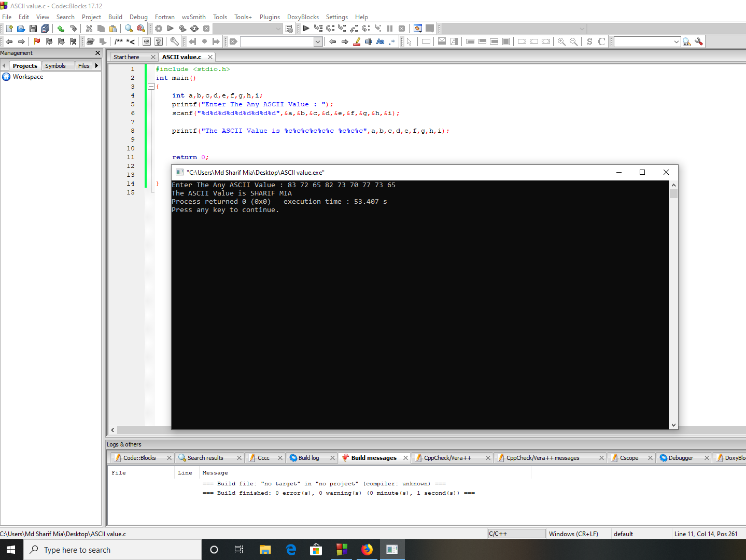
Task: Open the File menu
Action: click(7, 17)
